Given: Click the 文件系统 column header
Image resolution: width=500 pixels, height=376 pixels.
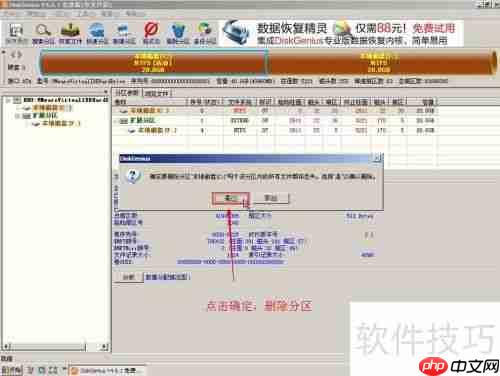Looking at the screenshot, I should click(x=240, y=102).
